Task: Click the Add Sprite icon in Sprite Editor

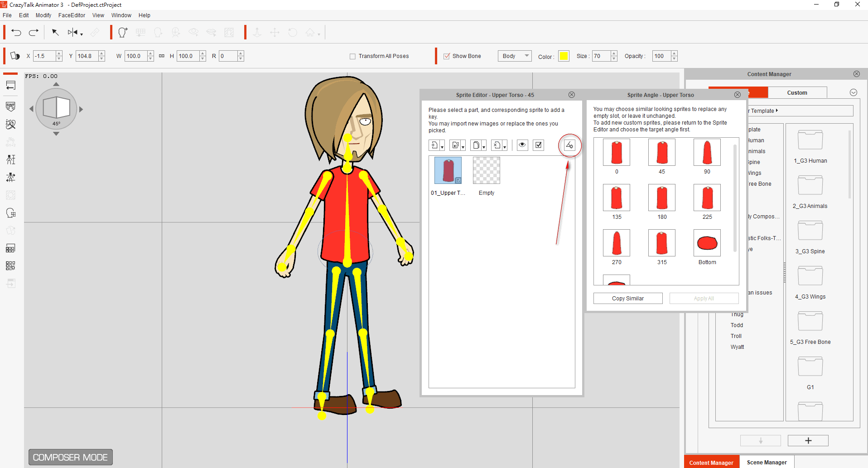Action: pyautogui.click(x=434, y=145)
